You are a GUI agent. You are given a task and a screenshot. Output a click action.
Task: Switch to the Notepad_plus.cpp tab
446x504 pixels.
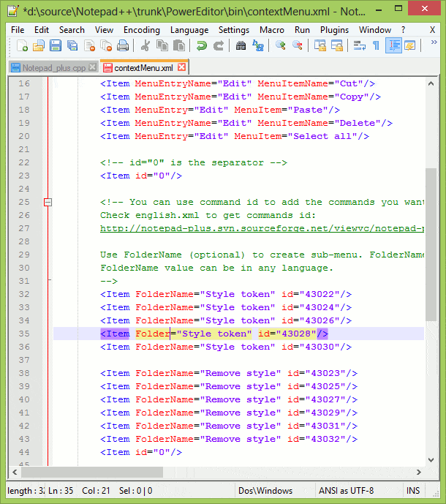click(54, 68)
